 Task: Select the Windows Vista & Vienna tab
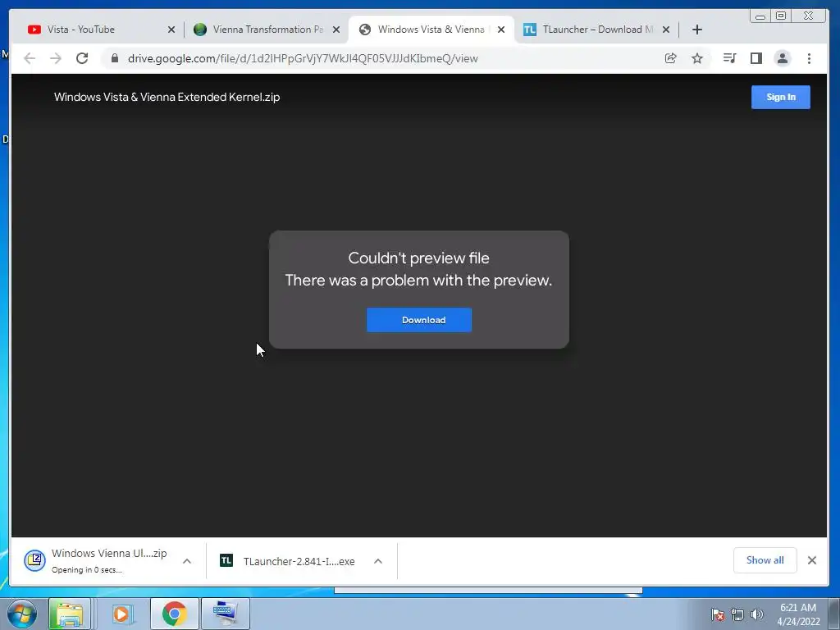pyautogui.click(x=431, y=30)
